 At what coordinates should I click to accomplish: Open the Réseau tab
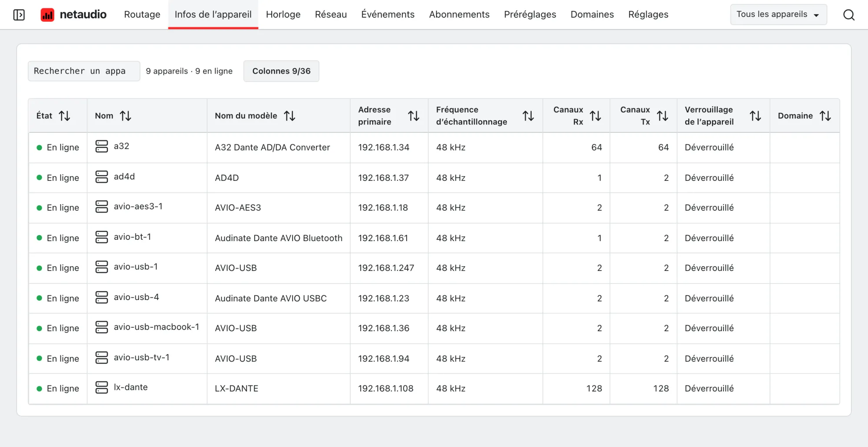[x=331, y=15]
